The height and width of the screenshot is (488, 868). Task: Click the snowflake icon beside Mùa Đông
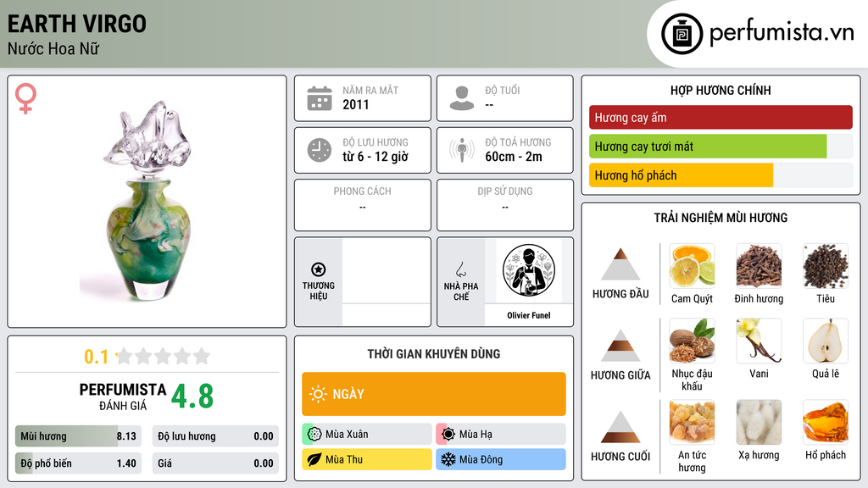coord(448,459)
